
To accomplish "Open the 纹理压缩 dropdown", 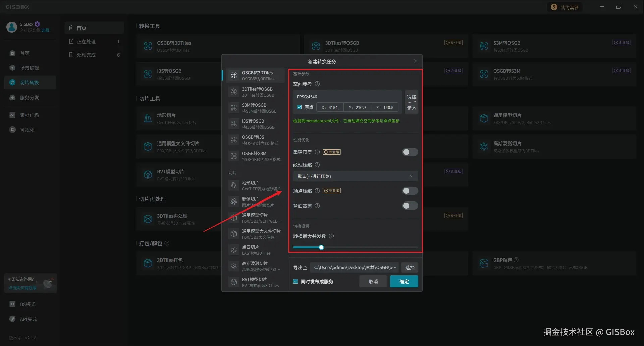I will pyautogui.click(x=356, y=176).
